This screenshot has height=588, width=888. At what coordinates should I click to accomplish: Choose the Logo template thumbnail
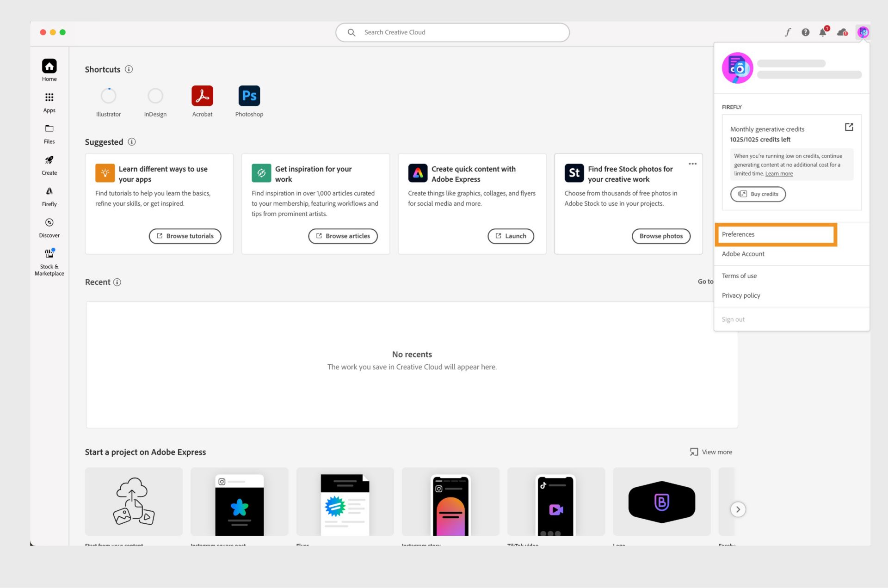[x=662, y=502]
